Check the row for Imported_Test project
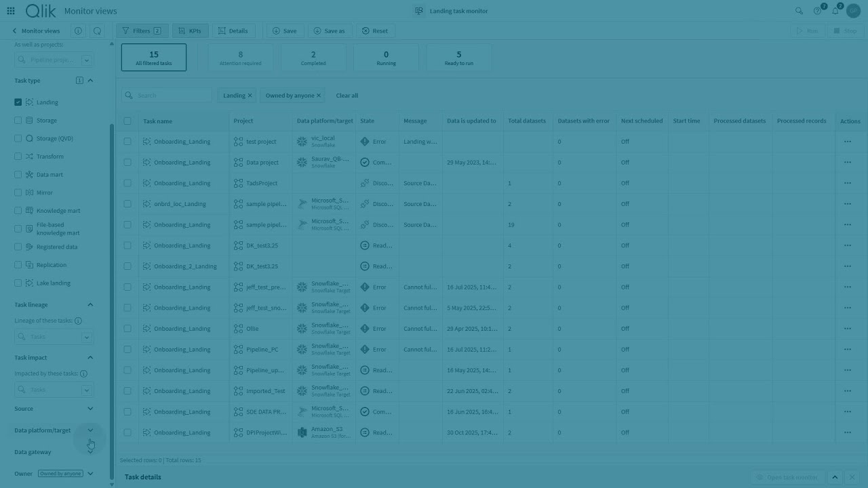 click(127, 391)
